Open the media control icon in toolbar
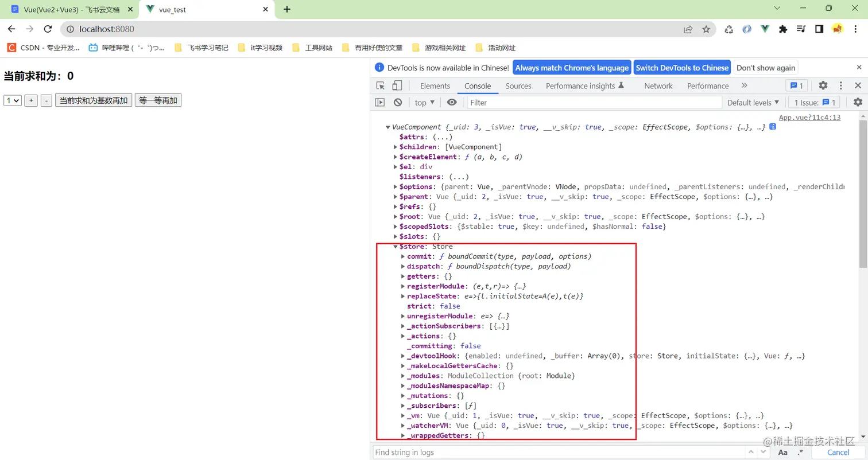 coord(801,29)
